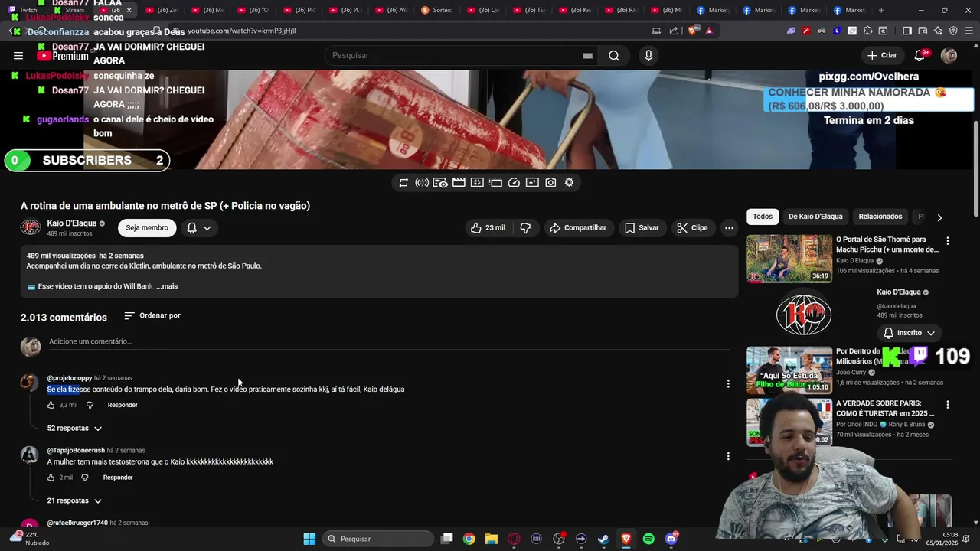
Task: Create a clip with the Clipe button
Action: pos(692,227)
